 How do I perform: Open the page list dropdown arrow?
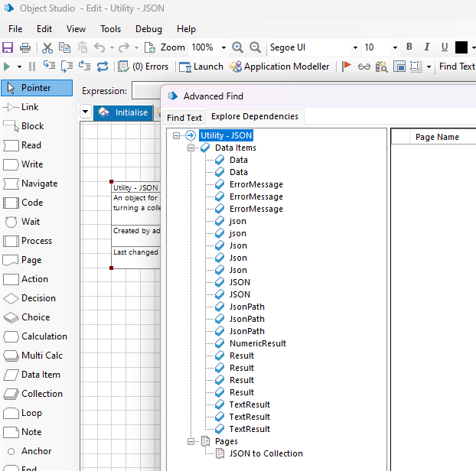[x=86, y=112]
